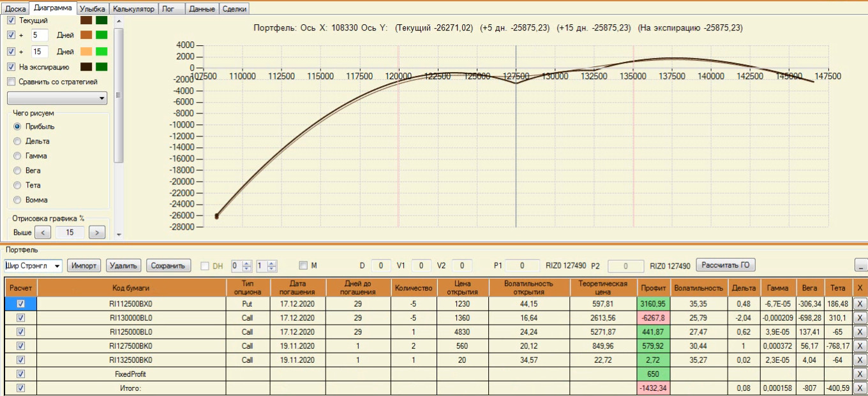Screen dimensions: 868x396
Task: Toggle the Текущий curve checkbox
Action: click(x=11, y=20)
